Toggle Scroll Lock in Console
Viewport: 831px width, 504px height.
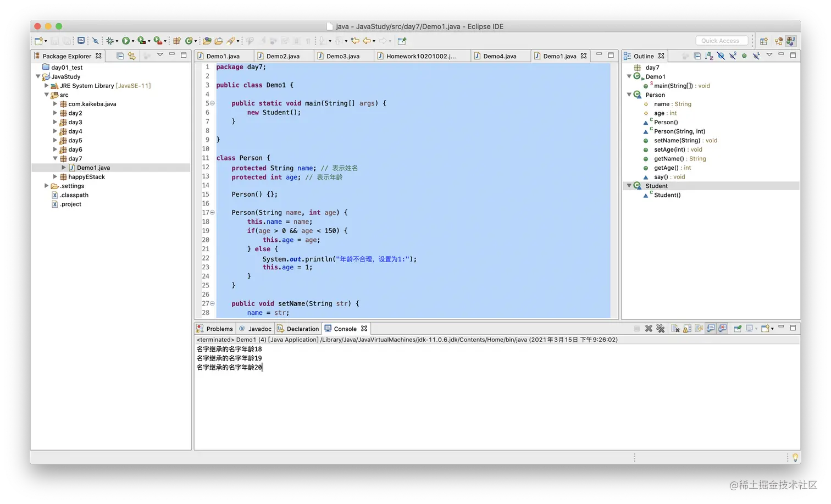coord(687,329)
